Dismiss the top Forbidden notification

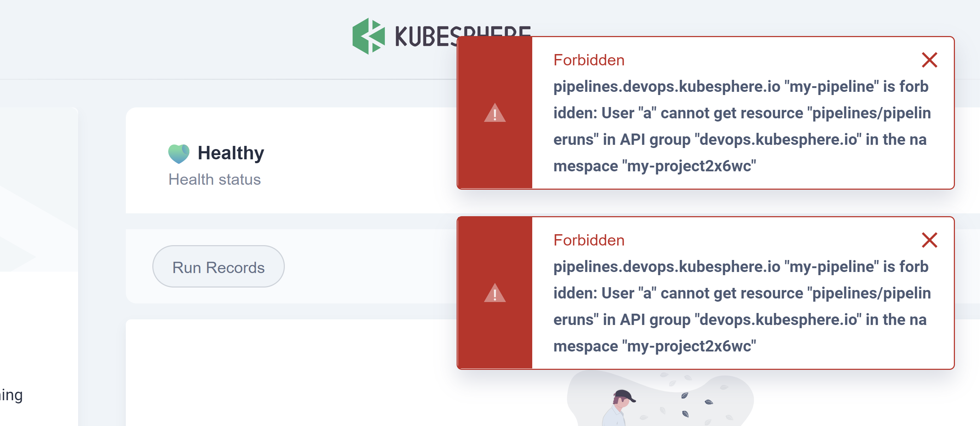pos(929,60)
